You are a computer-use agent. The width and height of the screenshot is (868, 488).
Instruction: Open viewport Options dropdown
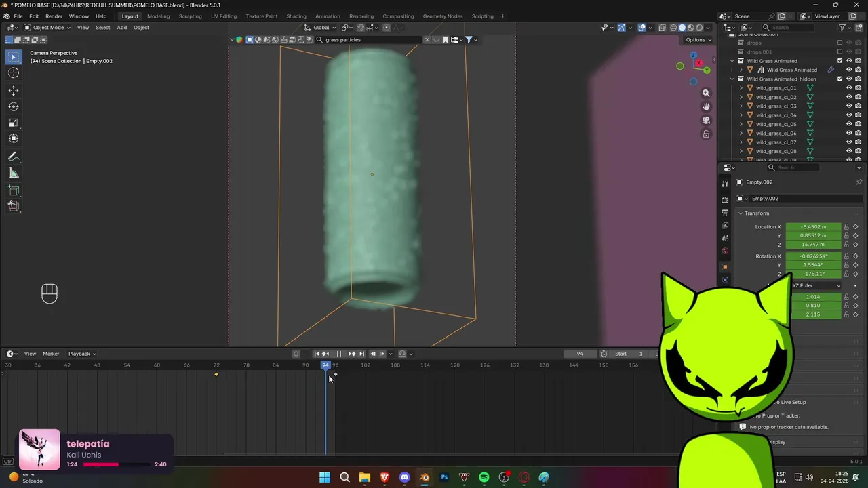(698, 40)
